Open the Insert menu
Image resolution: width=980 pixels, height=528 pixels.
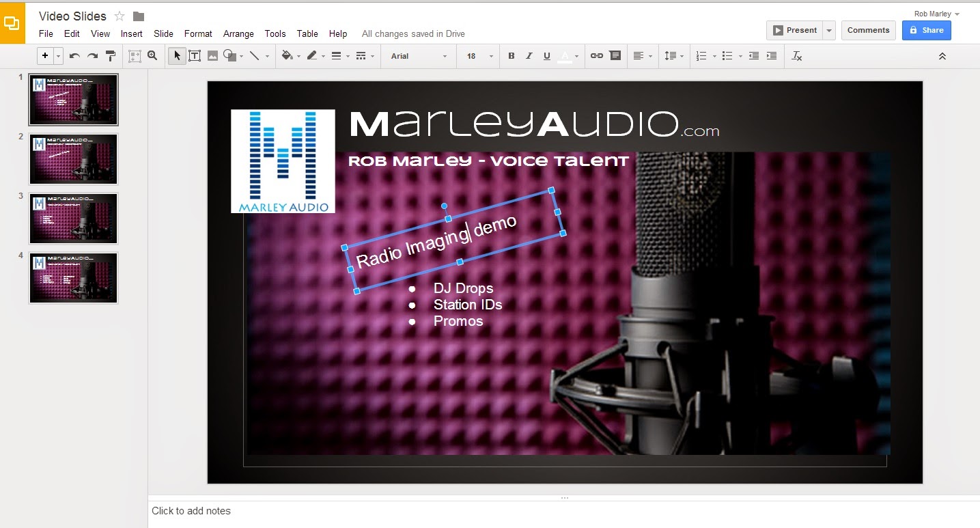(132, 33)
